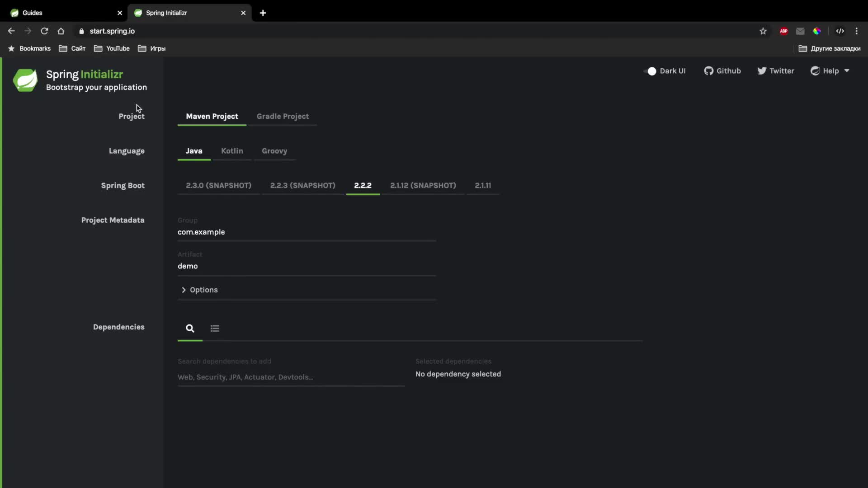868x488 pixels.
Task: Open the Сайт bookmarks folder
Action: point(72,48)
